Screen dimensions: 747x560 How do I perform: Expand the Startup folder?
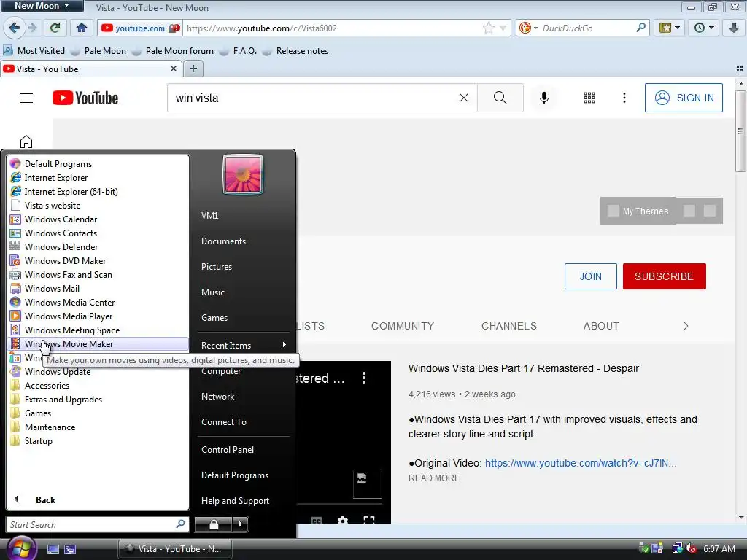[98, 441]
